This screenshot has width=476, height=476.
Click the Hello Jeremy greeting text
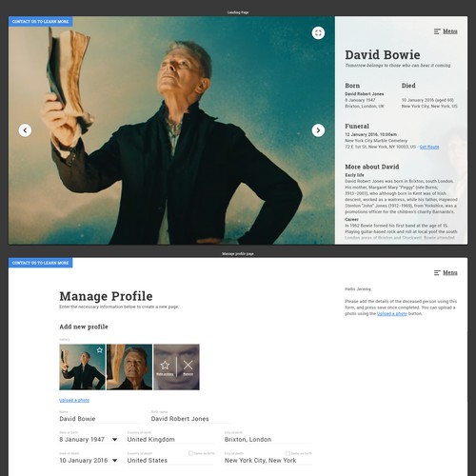(358, 289)
